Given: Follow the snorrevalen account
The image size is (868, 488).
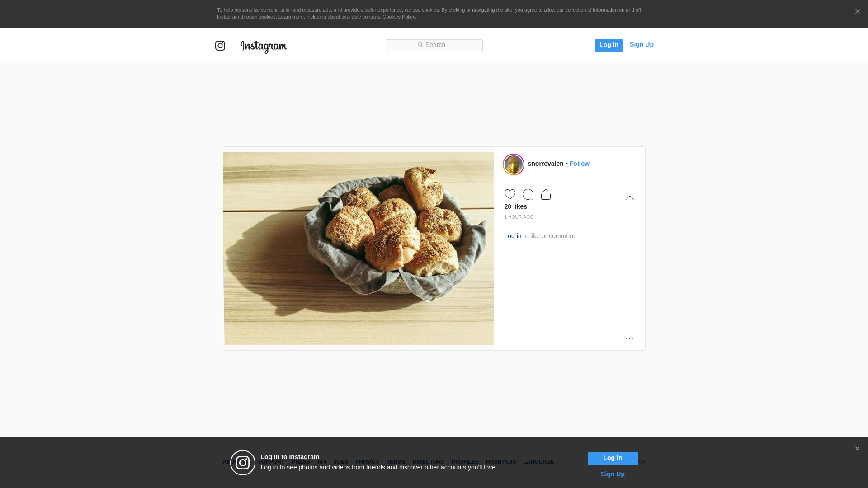Looking at the screenshot, I should pyautogui.click(x=579, y=164).
